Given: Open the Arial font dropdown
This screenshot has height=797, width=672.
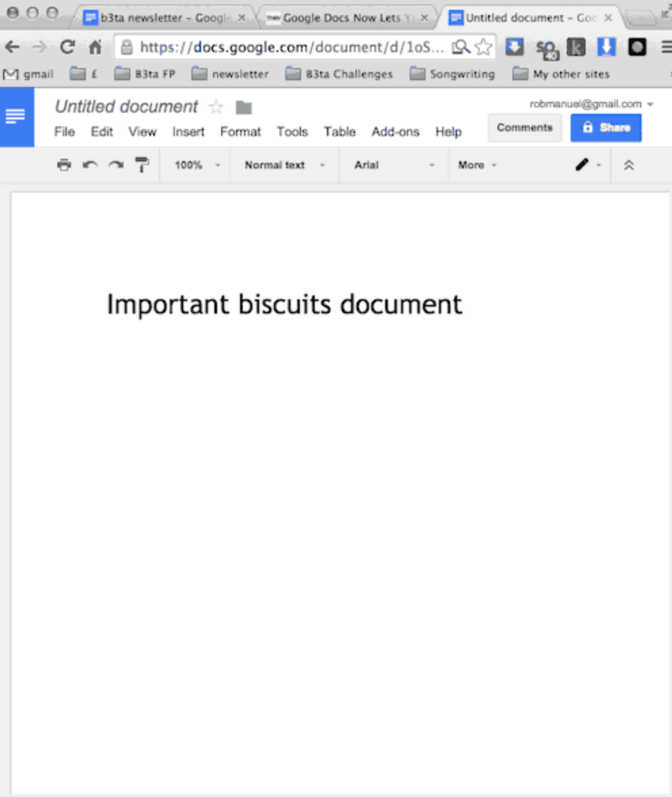Looking at the screenshot, I should coord(394,165).
